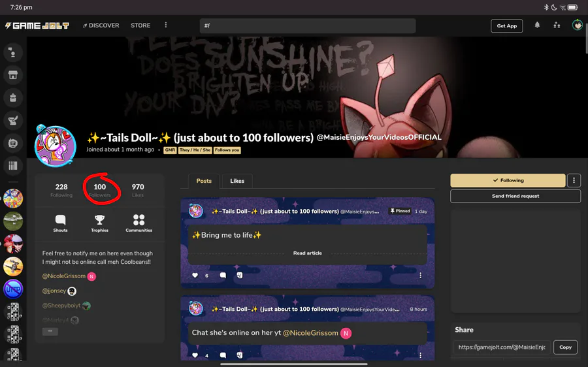588x367 pixels.
Task: Open the orange airplane community in sidebar
Action: tap(13, 266)
